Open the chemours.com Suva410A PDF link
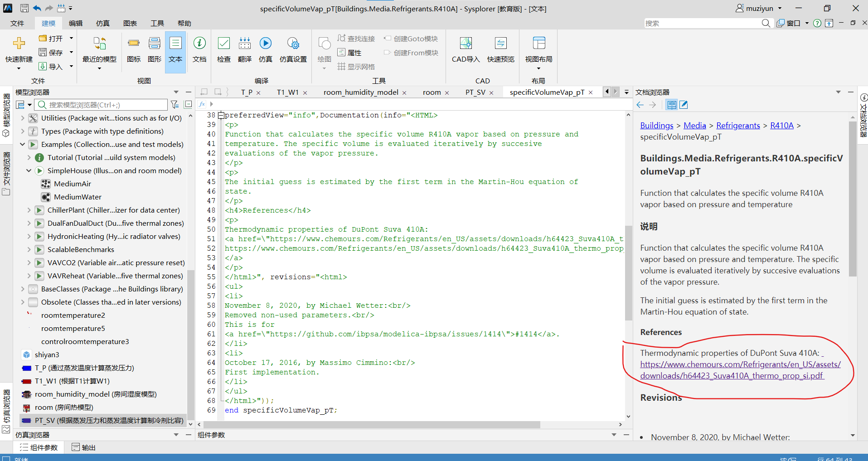Image resolution: width=868 pixels, height=461 pixels. 740,370
